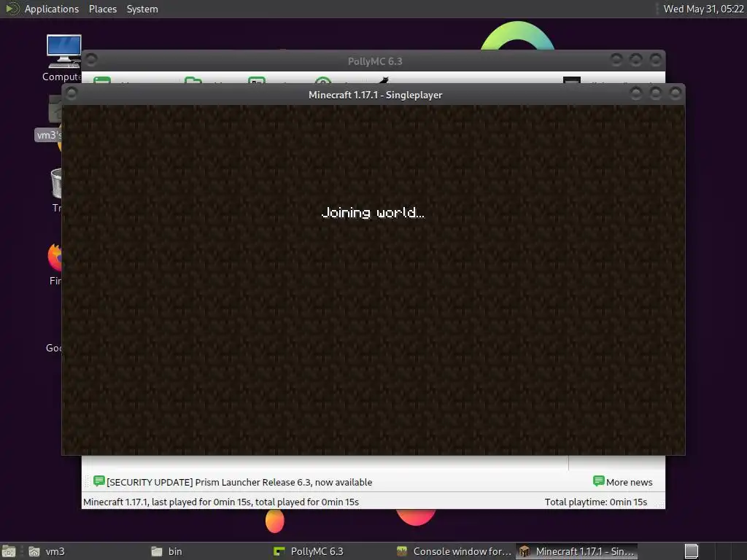Click the date and time clock

tap(703, 9)
